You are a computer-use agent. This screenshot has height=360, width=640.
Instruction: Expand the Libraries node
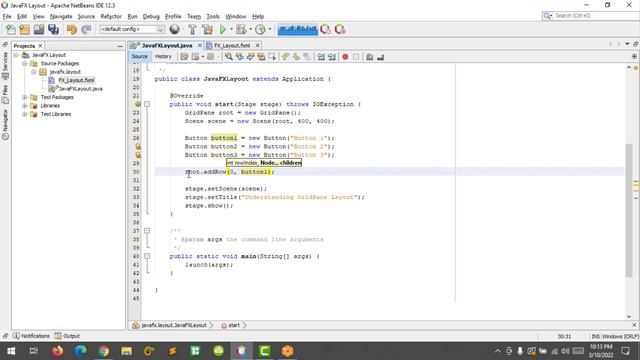tap(24, 106)
